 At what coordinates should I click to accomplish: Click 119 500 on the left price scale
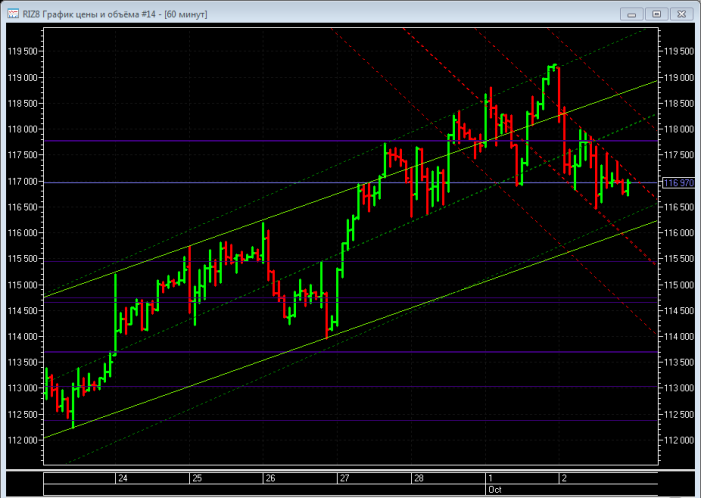coord(23,51)
